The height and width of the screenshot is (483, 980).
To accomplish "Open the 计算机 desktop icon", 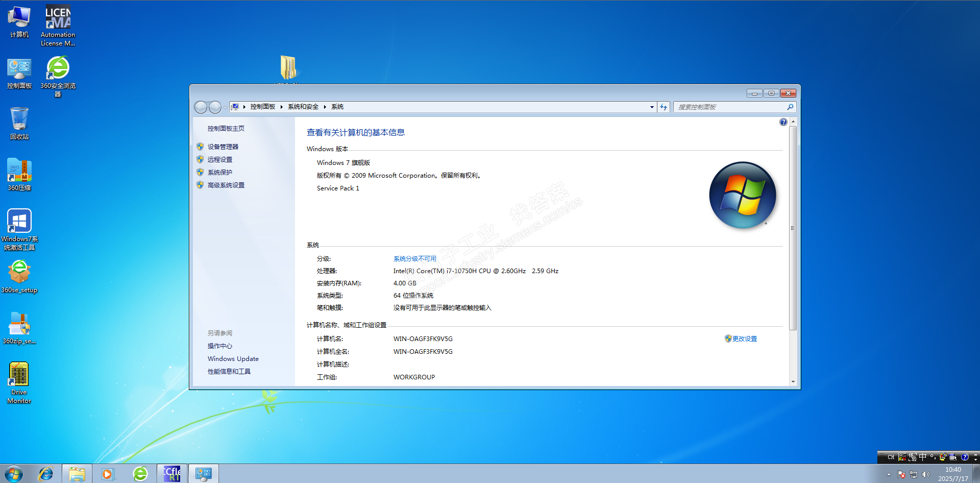I will tap(19, 22).
